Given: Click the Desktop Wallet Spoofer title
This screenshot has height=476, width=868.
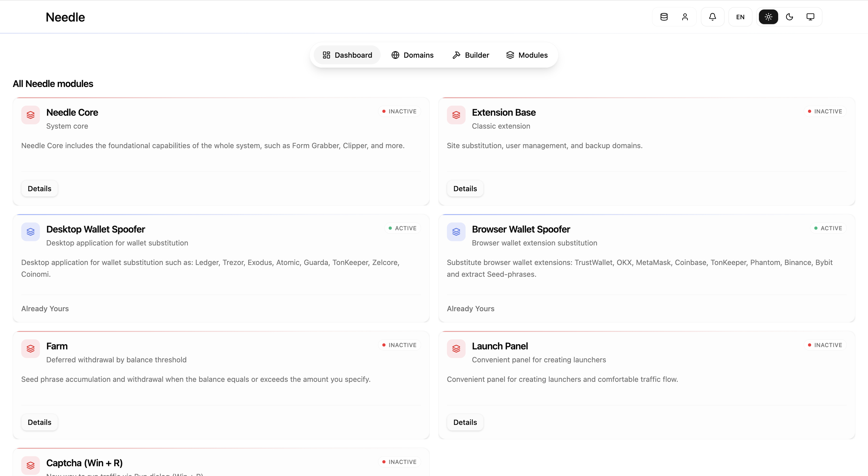Looking at the screenshot, I should point(96,229).
